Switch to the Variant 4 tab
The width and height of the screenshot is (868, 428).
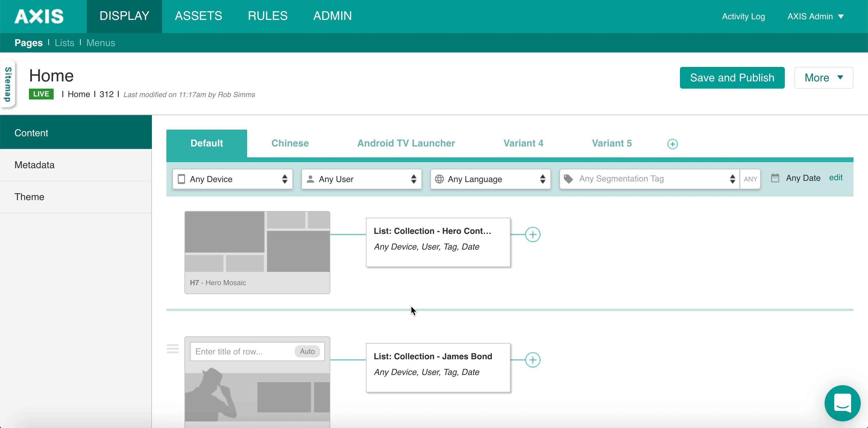523,143
